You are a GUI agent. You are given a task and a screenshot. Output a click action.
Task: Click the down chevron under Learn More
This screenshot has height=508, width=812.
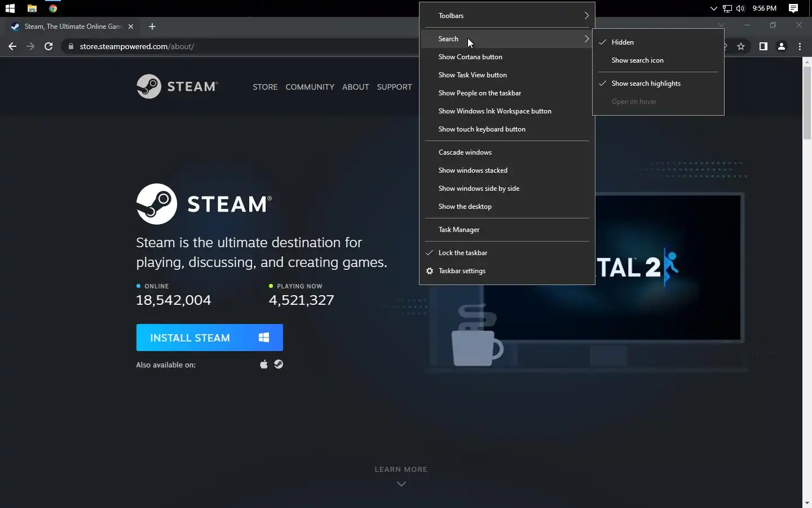click(x=401, y=484)
